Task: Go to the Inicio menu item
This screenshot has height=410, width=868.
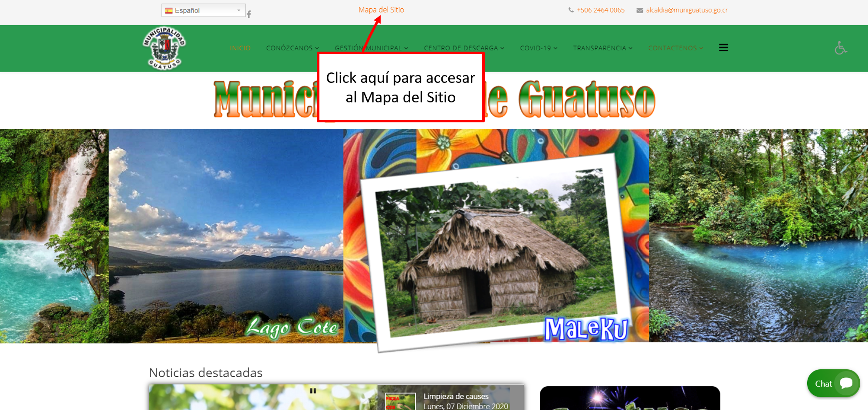Action: [240, 48]
